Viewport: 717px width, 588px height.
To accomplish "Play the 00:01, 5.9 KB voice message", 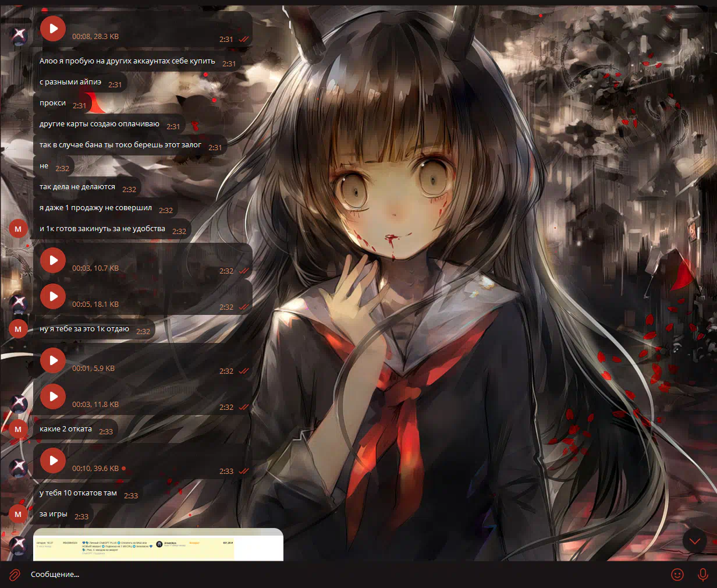I will (x=53, y=360).
